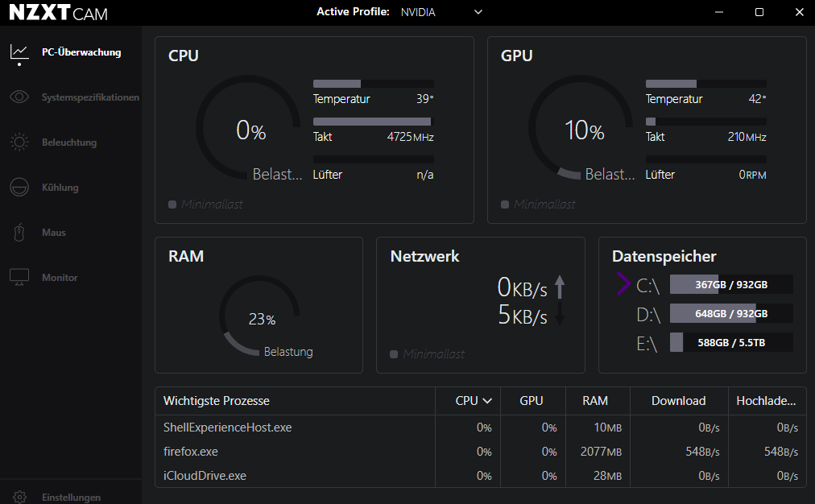Toggle the CPU Minimallast indicator

click(x=172, y=204)
